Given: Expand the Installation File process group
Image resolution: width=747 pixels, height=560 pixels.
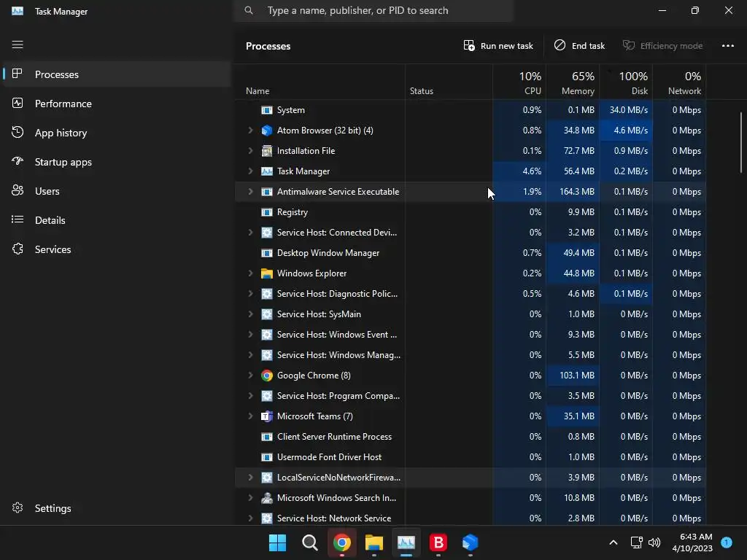Looking at the screenshot, I should [250, 150].
